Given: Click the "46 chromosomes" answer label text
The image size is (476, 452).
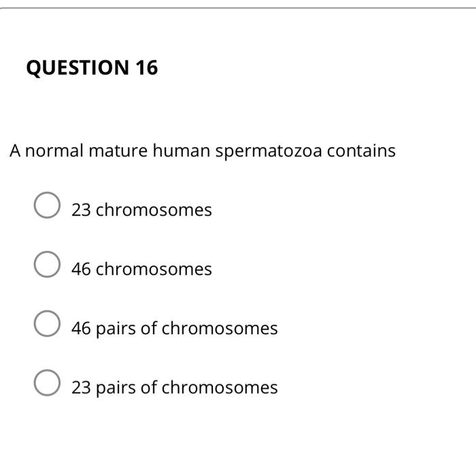Looking at the screenshot, I should pyautogui.click(x=141, y=269).
